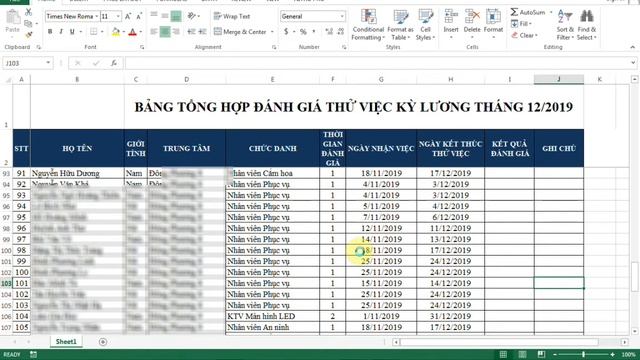The width and height of the screenshot is (640, 360).
Task: Collapse the ribbon with the up chevron
Action: pos(633,47)
